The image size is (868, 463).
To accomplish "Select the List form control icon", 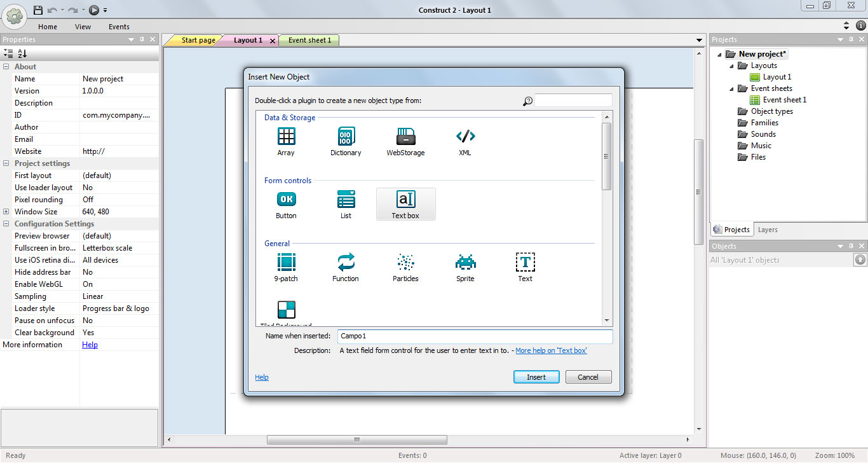I will [346, 199].
